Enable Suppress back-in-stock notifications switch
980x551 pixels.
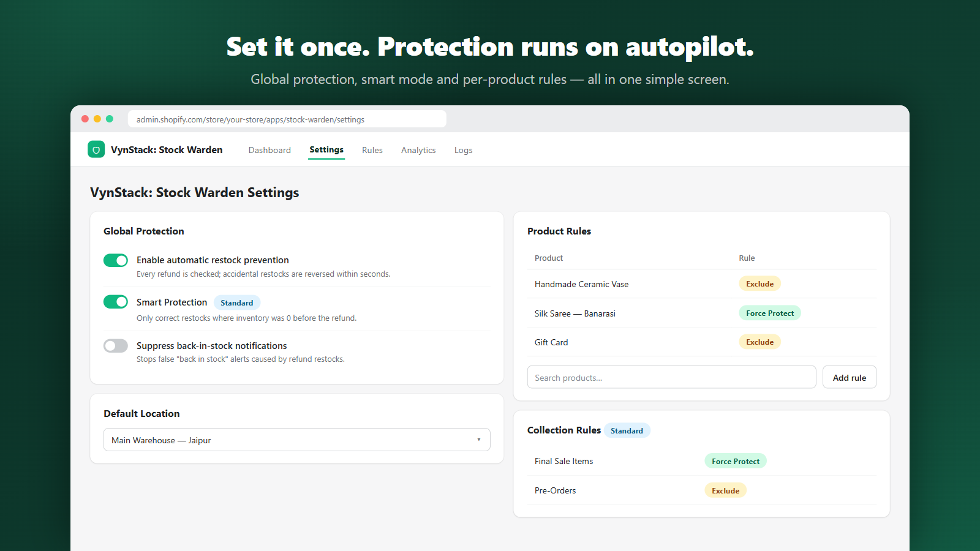[116, 346]
